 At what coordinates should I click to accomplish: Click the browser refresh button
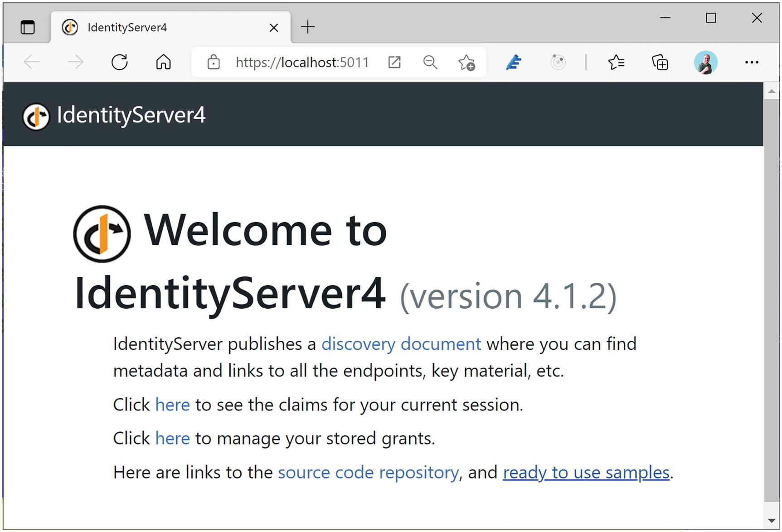coord(120,62)
